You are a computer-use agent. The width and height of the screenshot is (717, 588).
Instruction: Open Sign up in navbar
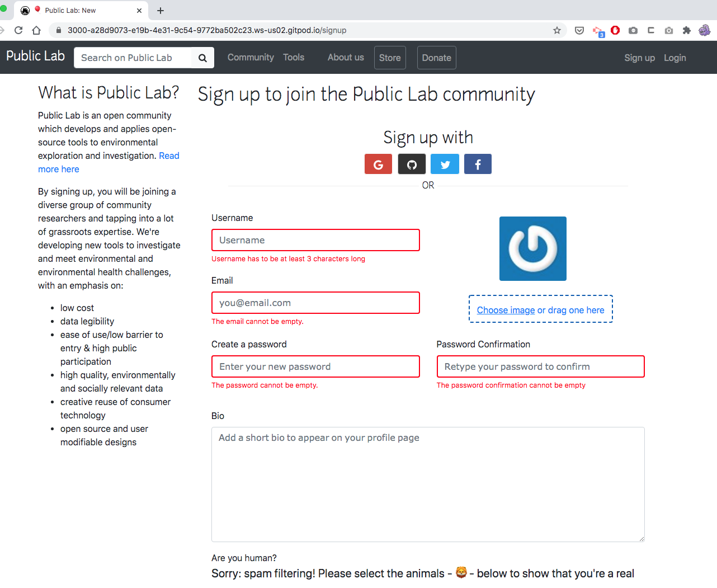point(639,58)
